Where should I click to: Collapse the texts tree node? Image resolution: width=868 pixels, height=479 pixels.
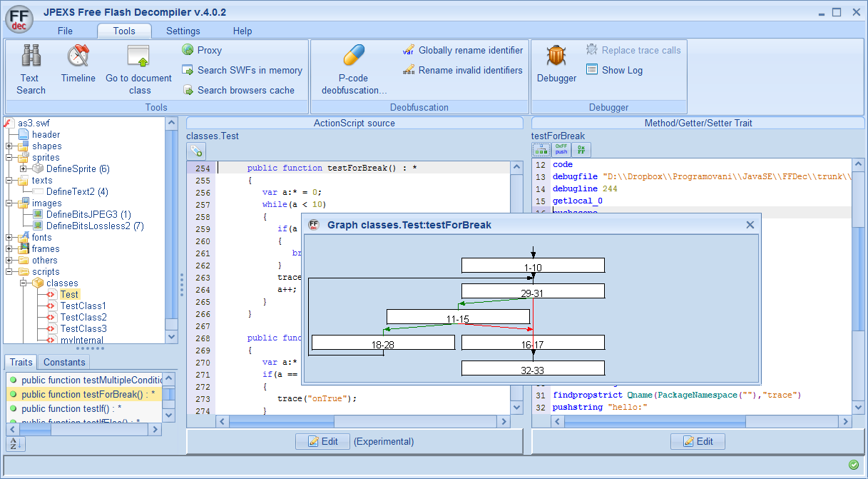tap(9, 181)
